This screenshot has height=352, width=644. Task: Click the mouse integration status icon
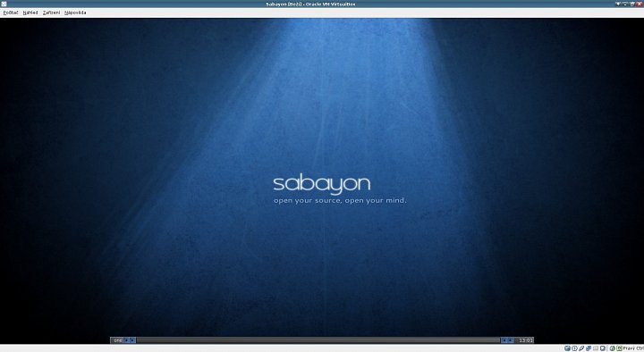[x=613, y=348]
